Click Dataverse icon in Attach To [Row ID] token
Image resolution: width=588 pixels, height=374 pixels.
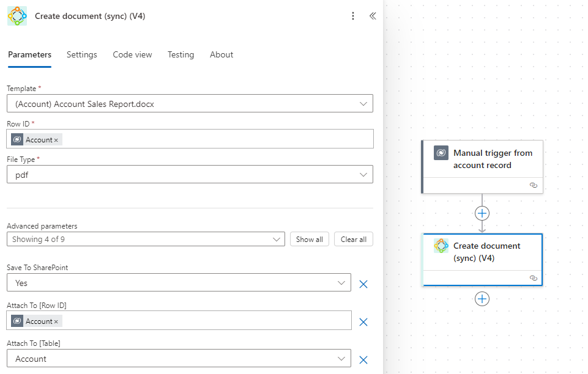17,321
